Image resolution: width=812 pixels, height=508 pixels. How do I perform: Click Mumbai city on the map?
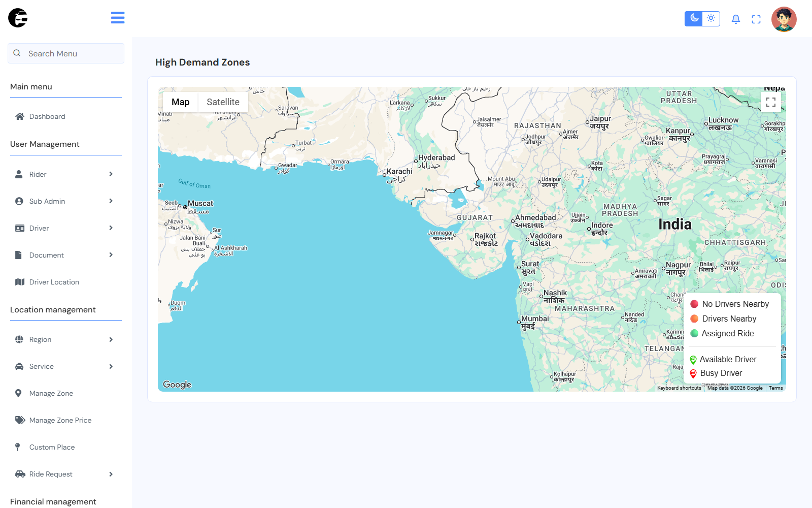[533, 322]
